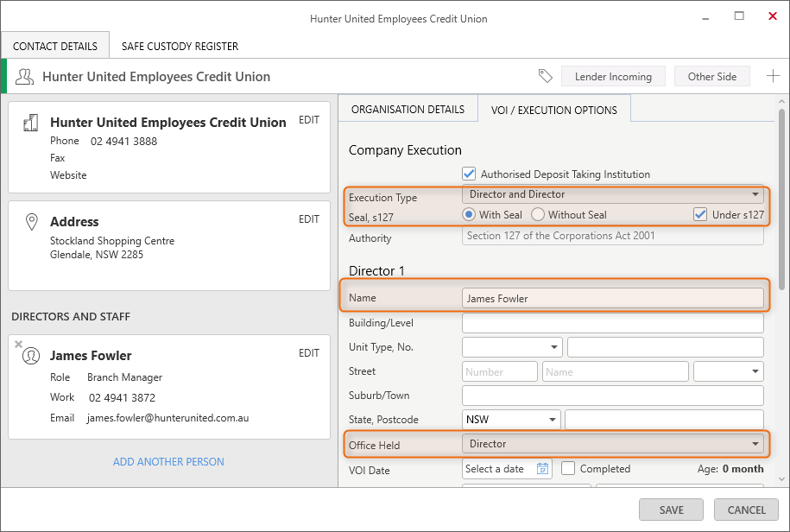Click the building icon in organisation card
This screenshot has width=790, height=532.
[x=31, y=123]
